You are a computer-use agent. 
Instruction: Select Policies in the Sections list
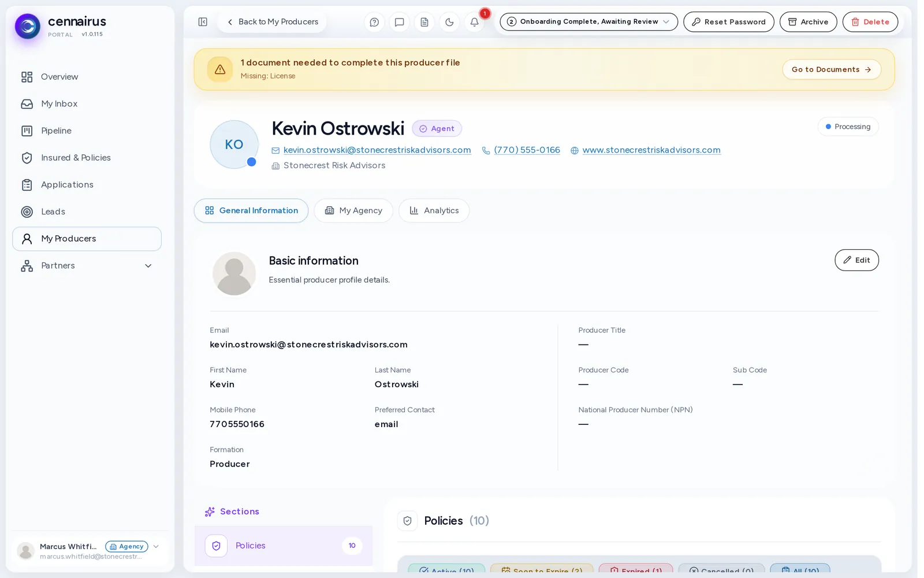[x=284, y=546]
